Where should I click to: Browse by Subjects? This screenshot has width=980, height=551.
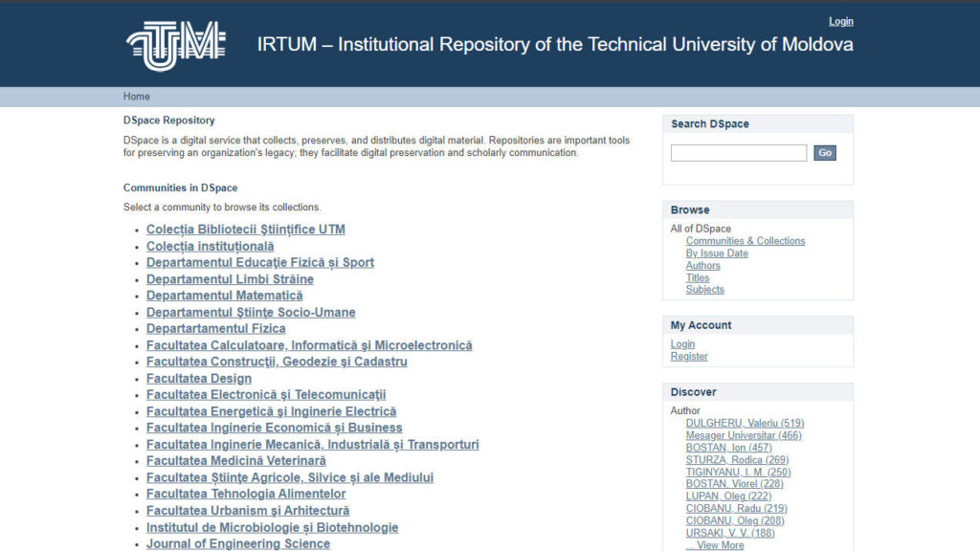pyautogui.click(x=704, y=289)
